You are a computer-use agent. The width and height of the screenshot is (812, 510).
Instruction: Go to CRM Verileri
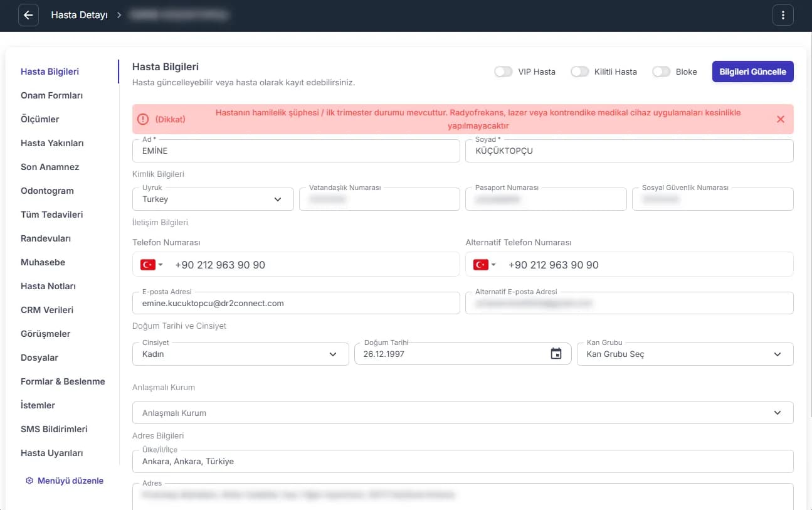click(x=47, y=310)
